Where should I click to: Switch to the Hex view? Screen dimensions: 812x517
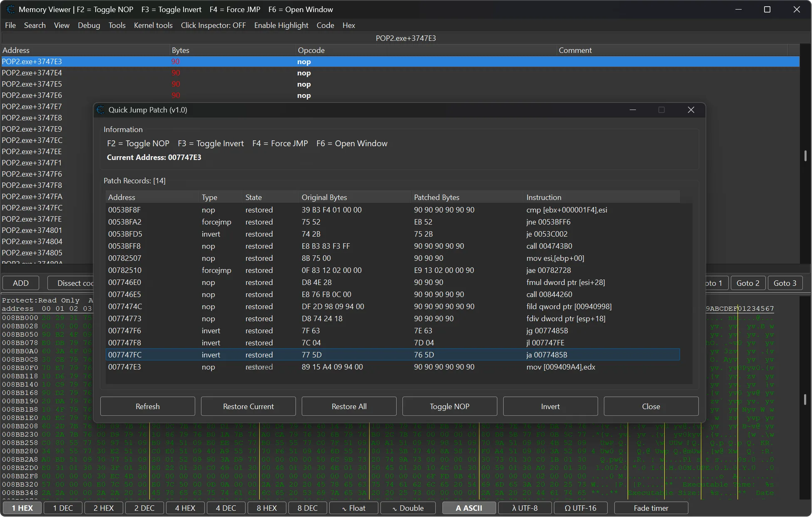(348, 25)
